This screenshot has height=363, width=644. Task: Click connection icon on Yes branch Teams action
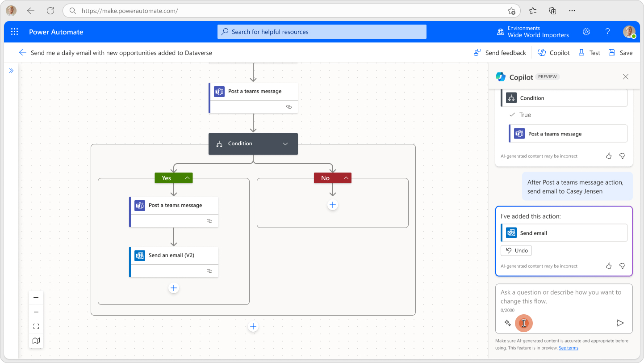click(209, 221)
